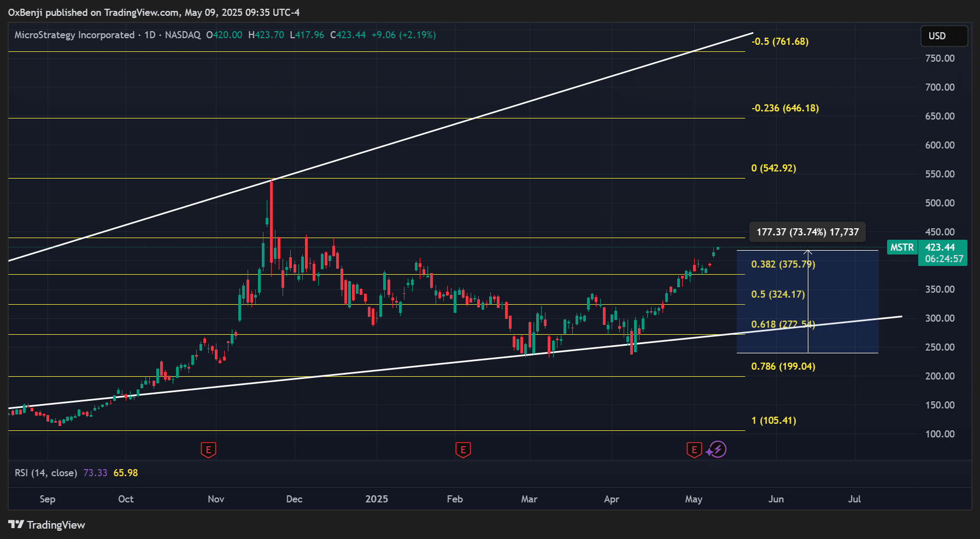Click the 1D timeframe label
Image resolution: width=980 pixels, height=539 pixels.
[150, 35]
